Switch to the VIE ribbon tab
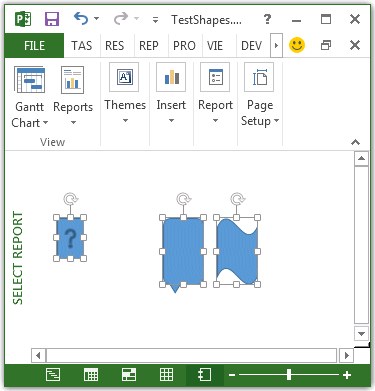This screenshot has height=391, width=375. (x=215, y=45)
